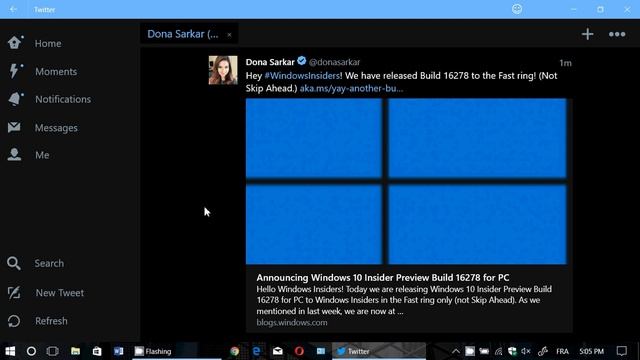This screenshot has width=640, height=360.
Task: Open Dona Sarkar's display name
Action: pos(270,62)
